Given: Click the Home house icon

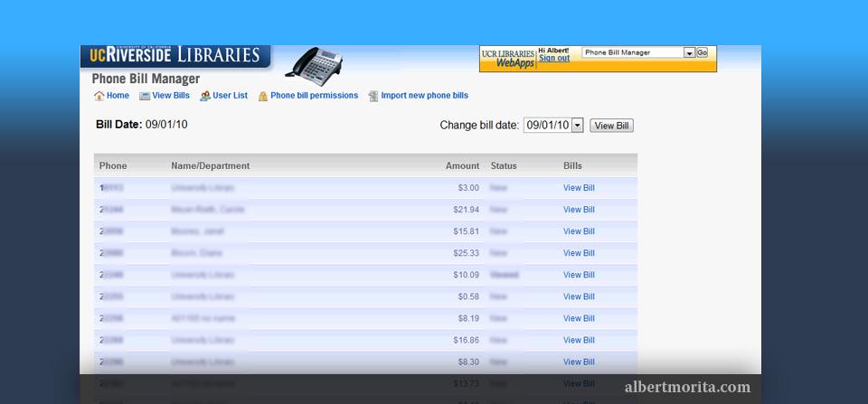Looking at the screenshot, I should 99,96.
